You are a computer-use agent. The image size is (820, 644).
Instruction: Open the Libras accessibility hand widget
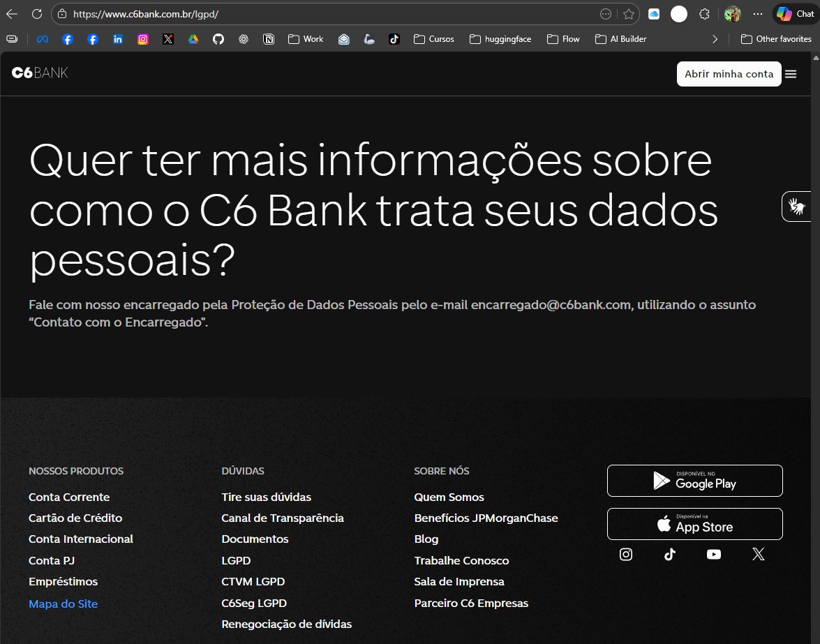796,207
